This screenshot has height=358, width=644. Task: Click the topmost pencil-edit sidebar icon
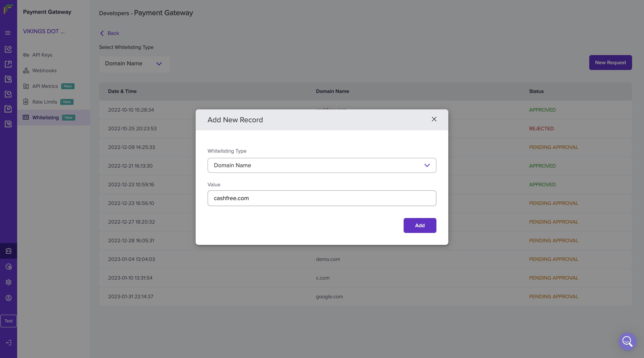pyautogui.click(x=8, y=49)
